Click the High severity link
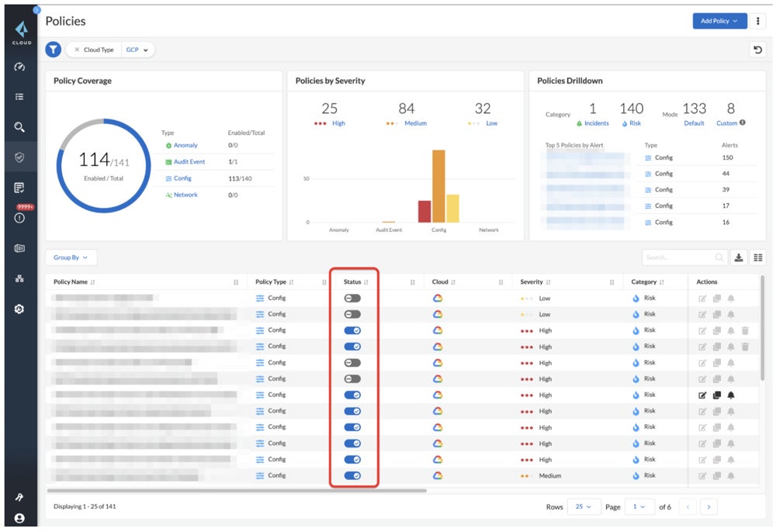776x532 pixels. (x=338, y=123)
